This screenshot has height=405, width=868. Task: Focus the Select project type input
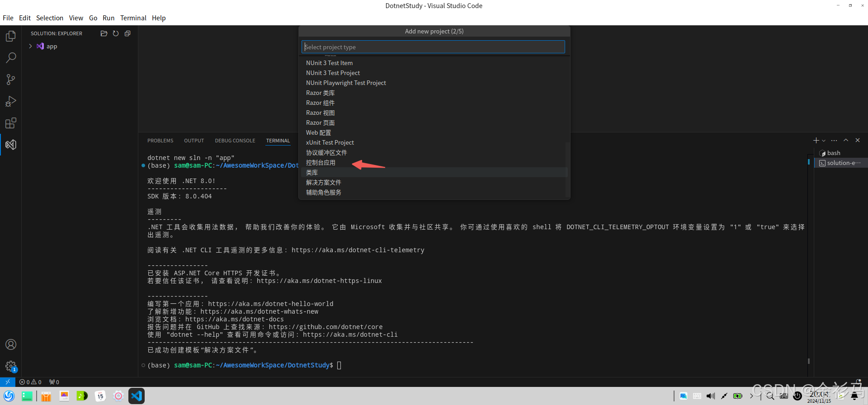pyautogui.click(x=433, y=47)
